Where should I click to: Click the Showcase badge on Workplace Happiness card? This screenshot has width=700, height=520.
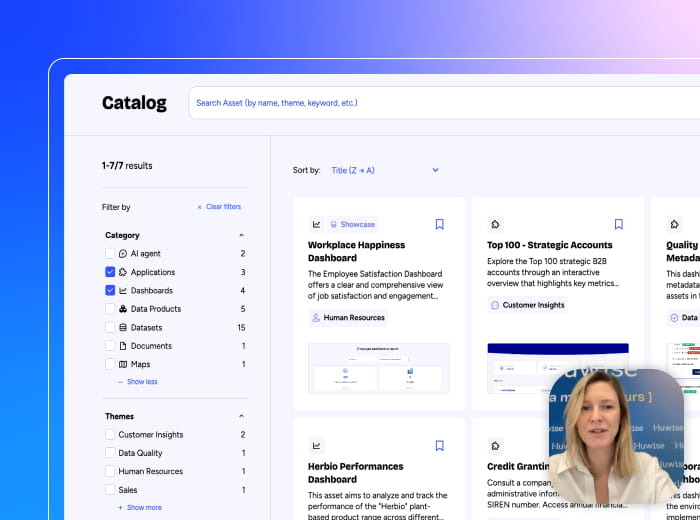pos(353,224)
